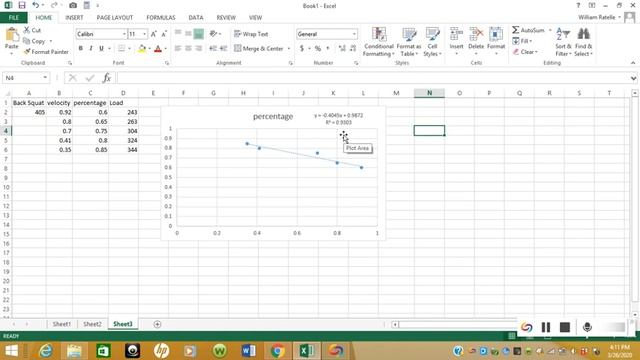Open Sort & Filter menu
Image resolution: width=640 pixels, height=360 pixels.
click(x=563, y=42)
